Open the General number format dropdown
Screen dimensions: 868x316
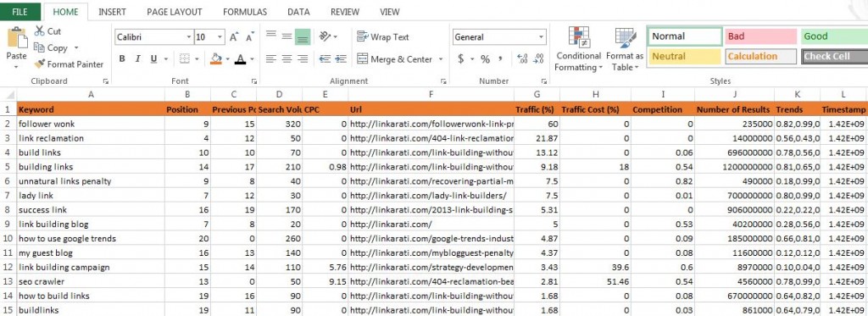(541, 37)
